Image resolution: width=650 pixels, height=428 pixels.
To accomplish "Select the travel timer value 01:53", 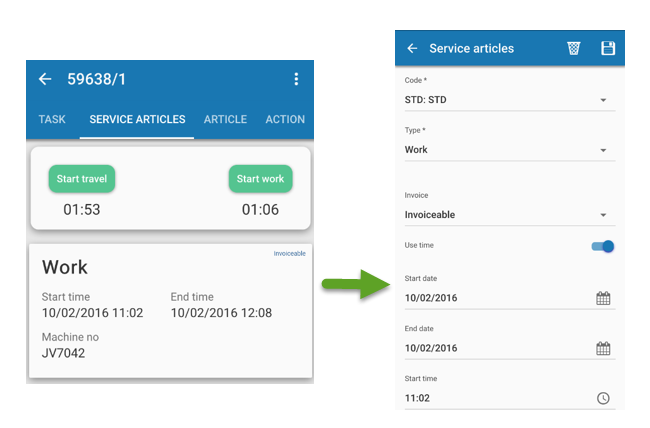I will 82,209.
